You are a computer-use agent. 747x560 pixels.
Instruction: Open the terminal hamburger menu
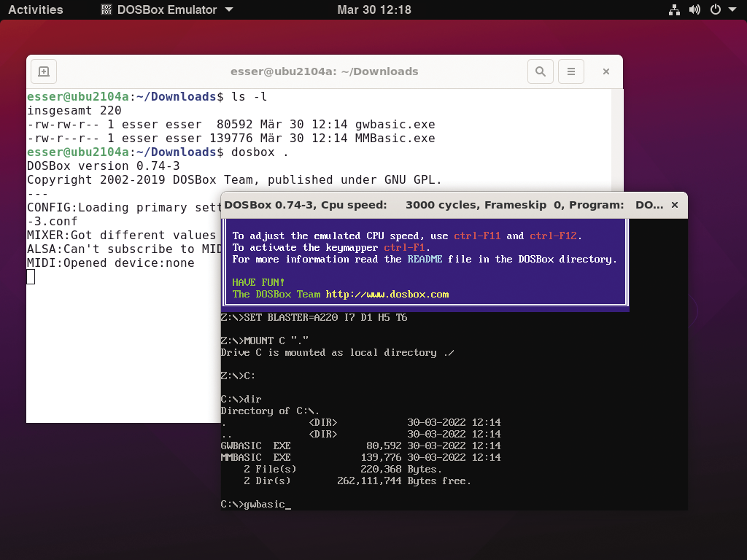click(x=570, y=71)
